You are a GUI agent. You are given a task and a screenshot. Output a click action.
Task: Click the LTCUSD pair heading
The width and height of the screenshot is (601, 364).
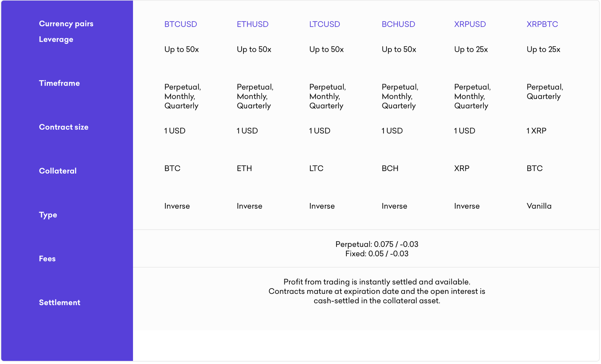[x=325, y=24]
